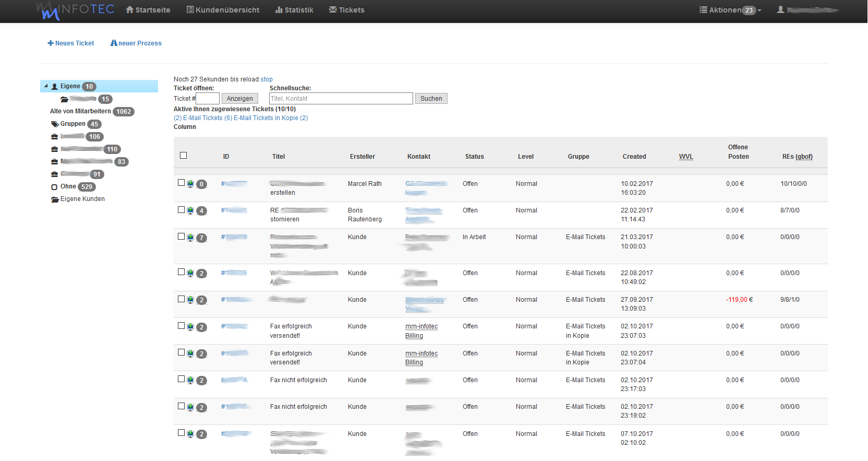Viewport: 868px width, 461px height.
Task: Open the monitor icon for the 23:07:04 ticket
Action: tap(190, 353)
